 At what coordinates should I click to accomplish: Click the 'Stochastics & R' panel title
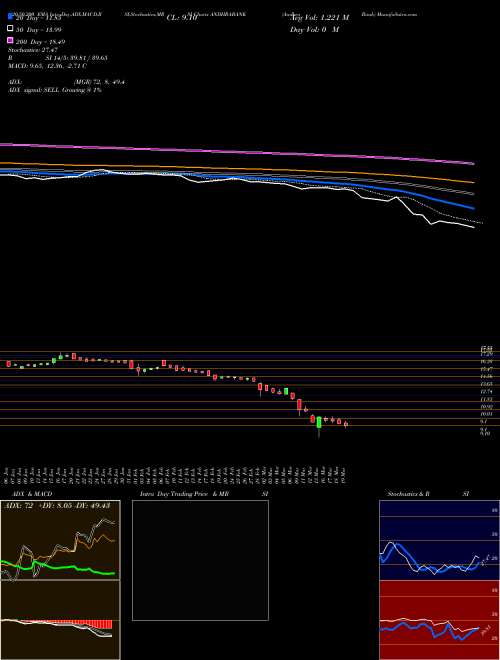tap(408, 494)
